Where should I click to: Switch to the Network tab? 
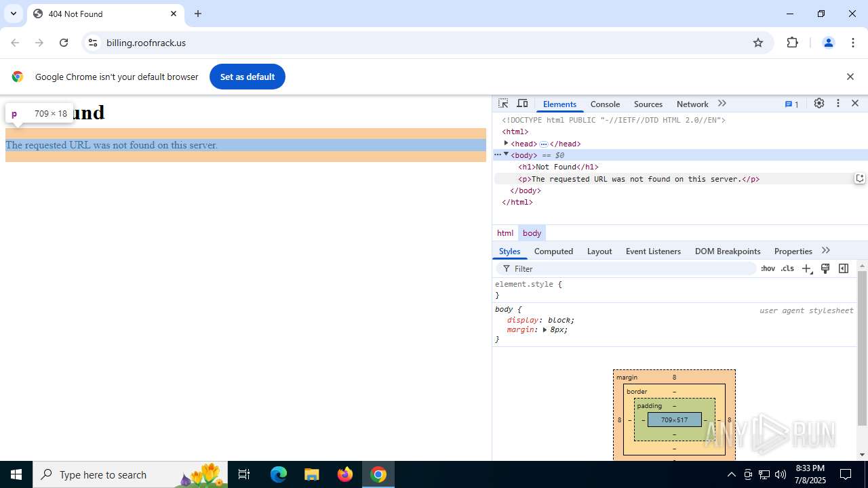point(692,104)
